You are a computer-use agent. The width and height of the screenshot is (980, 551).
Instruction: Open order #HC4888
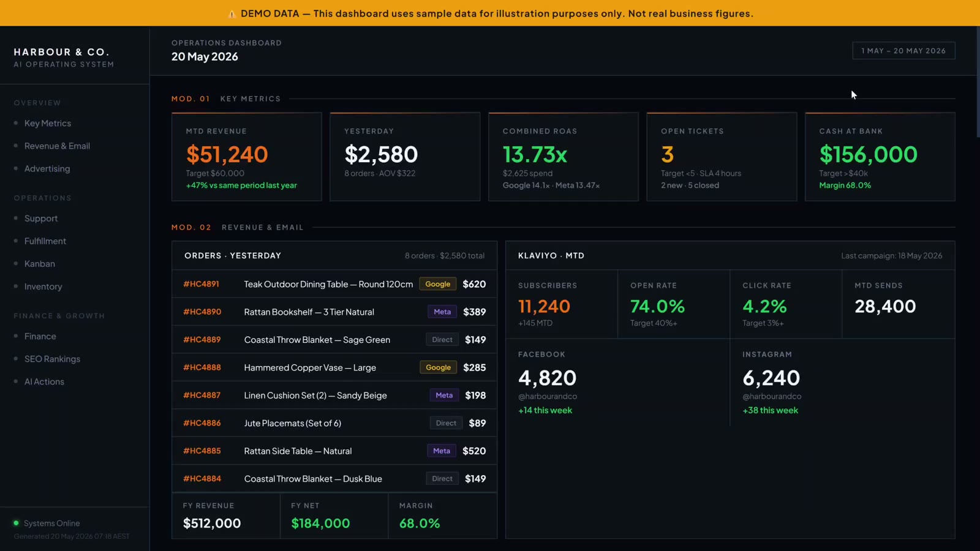[202, 367]
